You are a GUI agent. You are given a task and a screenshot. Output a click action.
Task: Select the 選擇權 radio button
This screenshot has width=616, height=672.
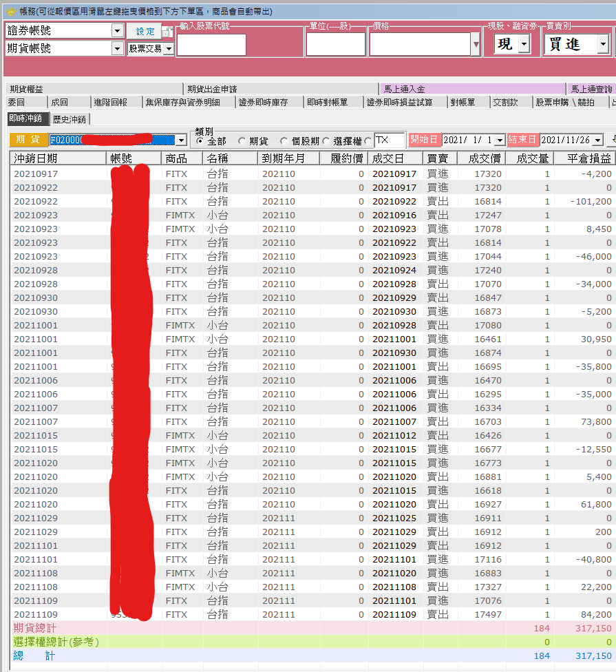[326, 141]
